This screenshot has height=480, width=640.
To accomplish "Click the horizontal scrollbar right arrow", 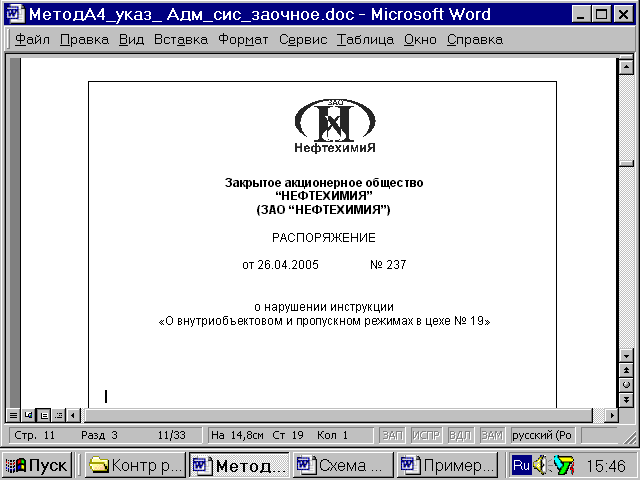I will coord(611,416).
